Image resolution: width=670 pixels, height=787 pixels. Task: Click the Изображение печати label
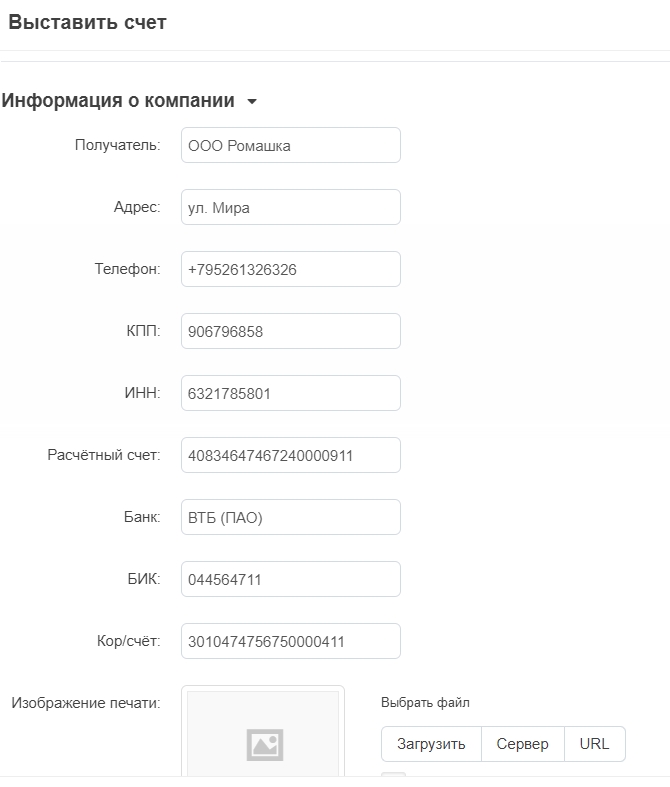click(x=86, y=703)
